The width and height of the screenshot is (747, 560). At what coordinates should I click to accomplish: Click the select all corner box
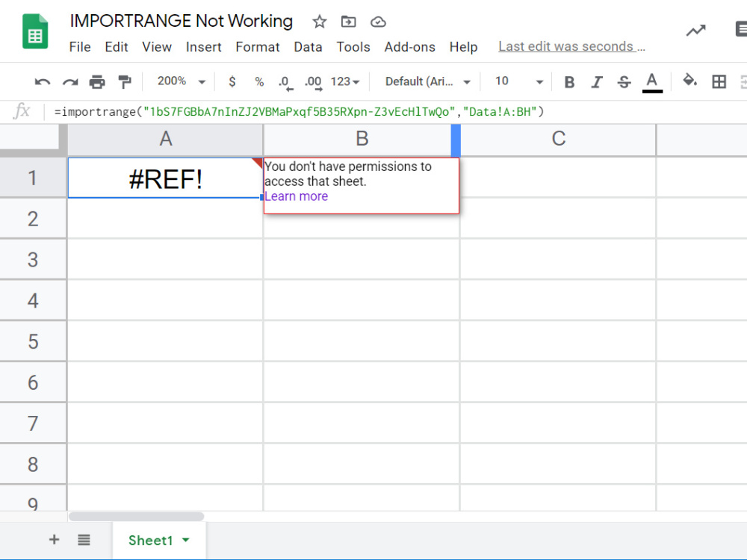coord(33,140)
